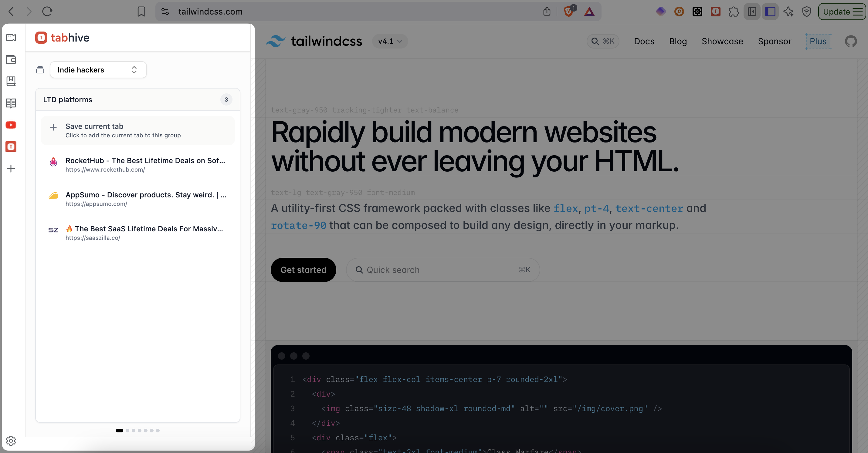Go back with the browser back arrow

click(11, 12)
